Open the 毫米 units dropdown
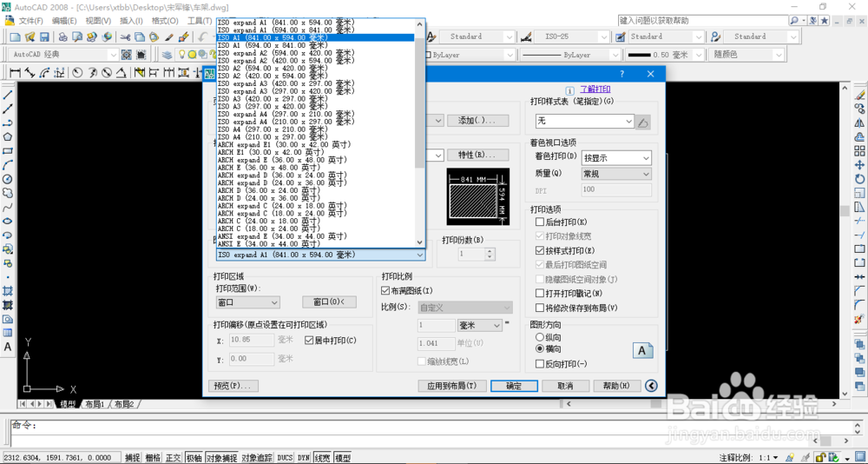The height and width of the screenshot is (464, 868). (480, 325)
